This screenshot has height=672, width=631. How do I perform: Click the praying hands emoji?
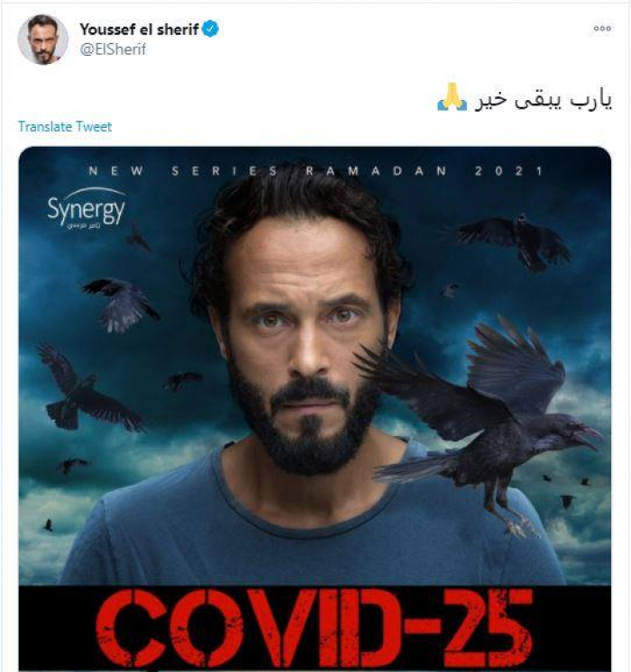(x=452, y=97)
